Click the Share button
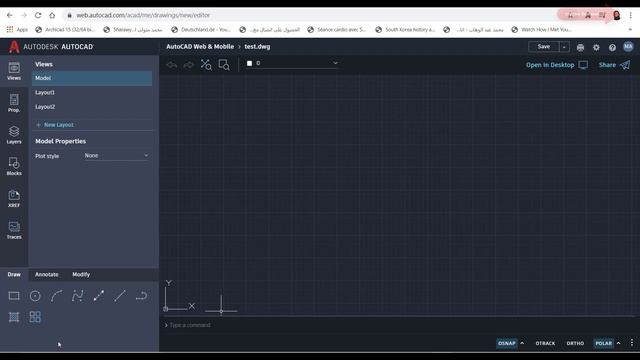Image resolution: width=640 pixels, height=360 pixels. point(614,65)
